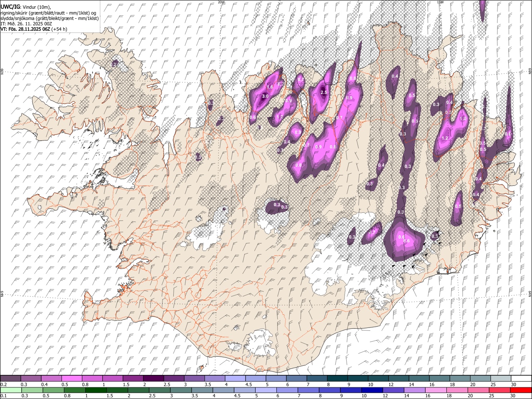
Task: Click the 0.2 dark mauve snow legend swatch
Action: click(10, 378)
